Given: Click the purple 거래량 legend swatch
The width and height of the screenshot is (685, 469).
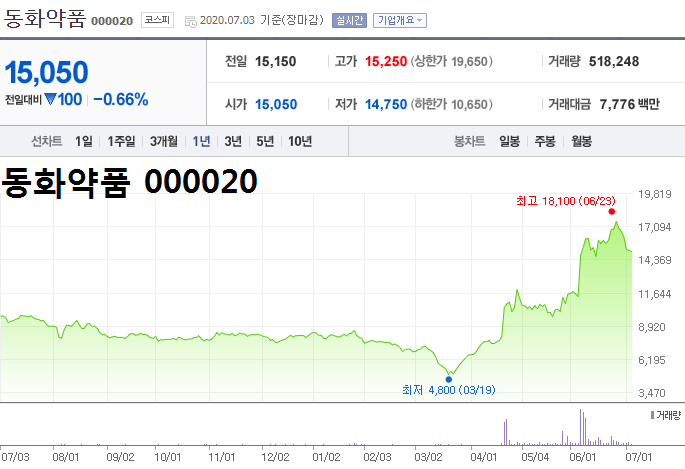Looking at the screenshot, I should coord(652,415).
